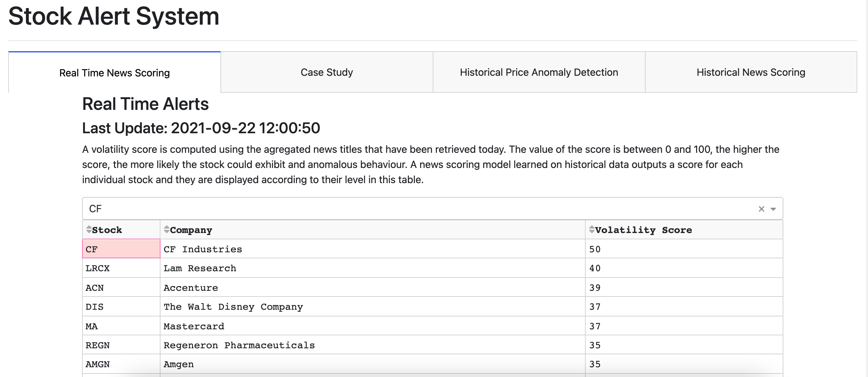Viewport: 868px width, 377px height.
Task: Click the Last Update timestamp text
Action: [201, 128]
